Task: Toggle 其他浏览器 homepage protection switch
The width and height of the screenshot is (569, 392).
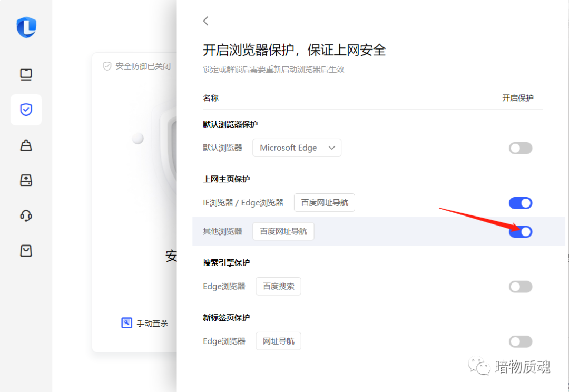Action: pyautogui.click(x=521, y=232)
